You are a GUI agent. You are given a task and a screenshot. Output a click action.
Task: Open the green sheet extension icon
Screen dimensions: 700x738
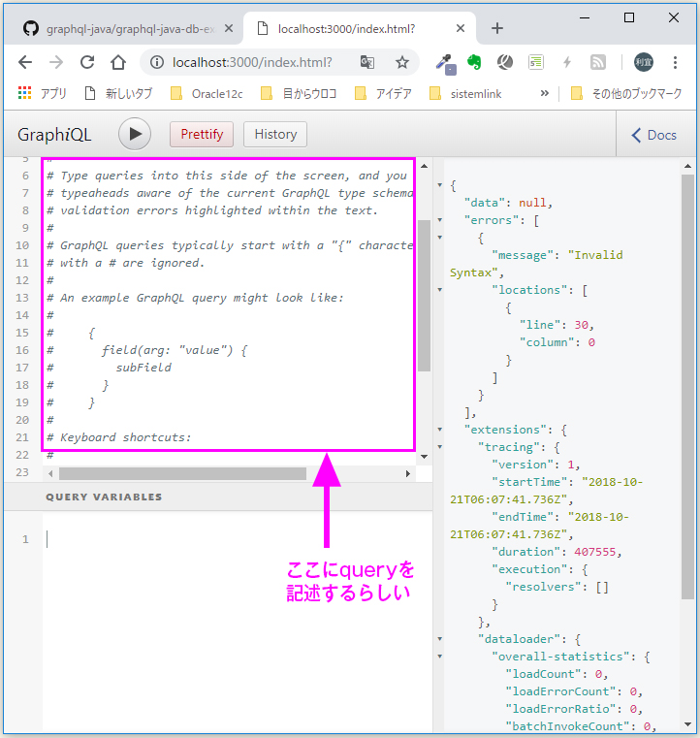[536, 62]
